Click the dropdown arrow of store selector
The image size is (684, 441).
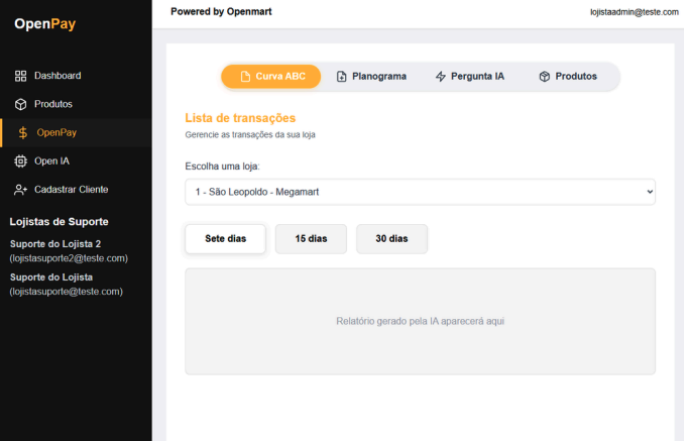click(x=649, y=191)
